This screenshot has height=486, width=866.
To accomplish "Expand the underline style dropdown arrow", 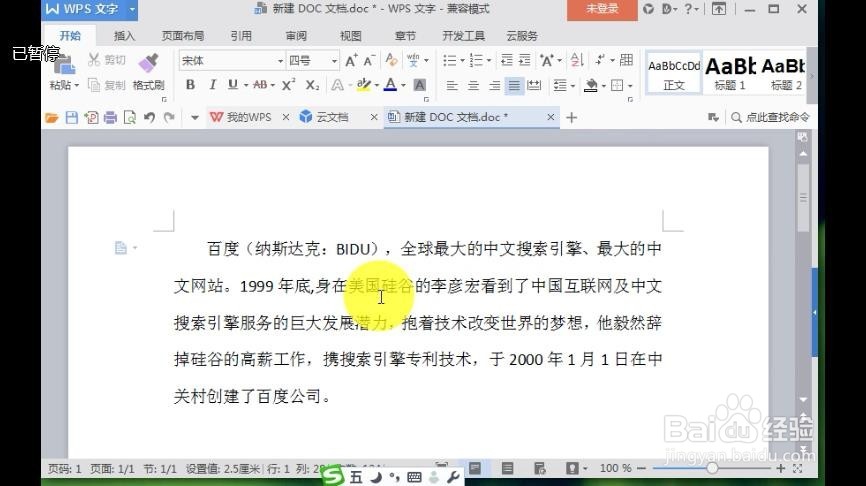I will click(x=246, y=85).
